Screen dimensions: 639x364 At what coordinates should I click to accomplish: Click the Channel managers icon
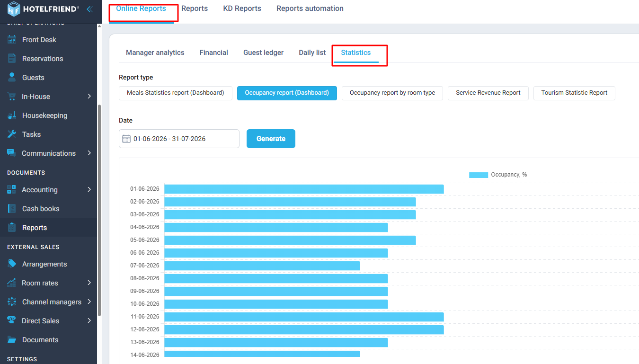tap(12, 302)
